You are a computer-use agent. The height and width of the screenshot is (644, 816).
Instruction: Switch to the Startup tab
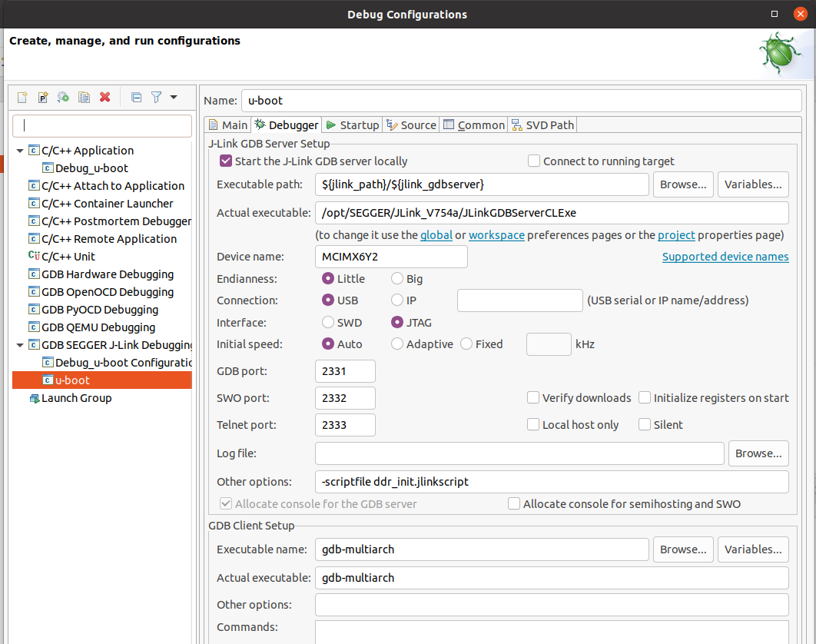352,124
